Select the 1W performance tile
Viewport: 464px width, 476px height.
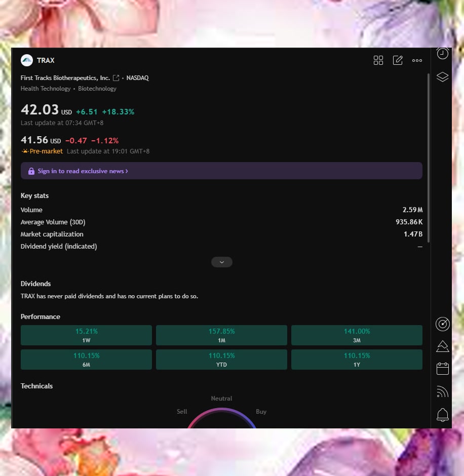[86, 335]
